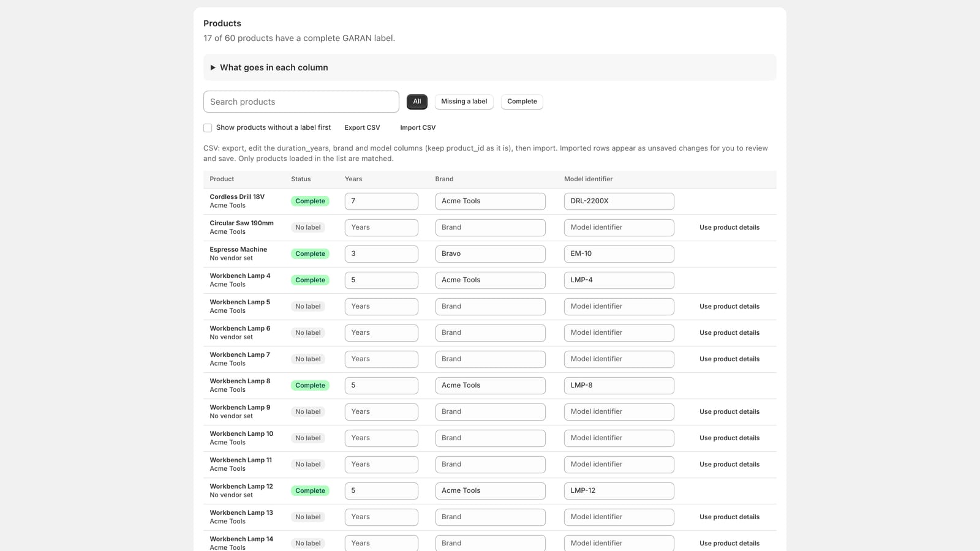Edit Years field for Cordless Drill 18V

point(381,201)
